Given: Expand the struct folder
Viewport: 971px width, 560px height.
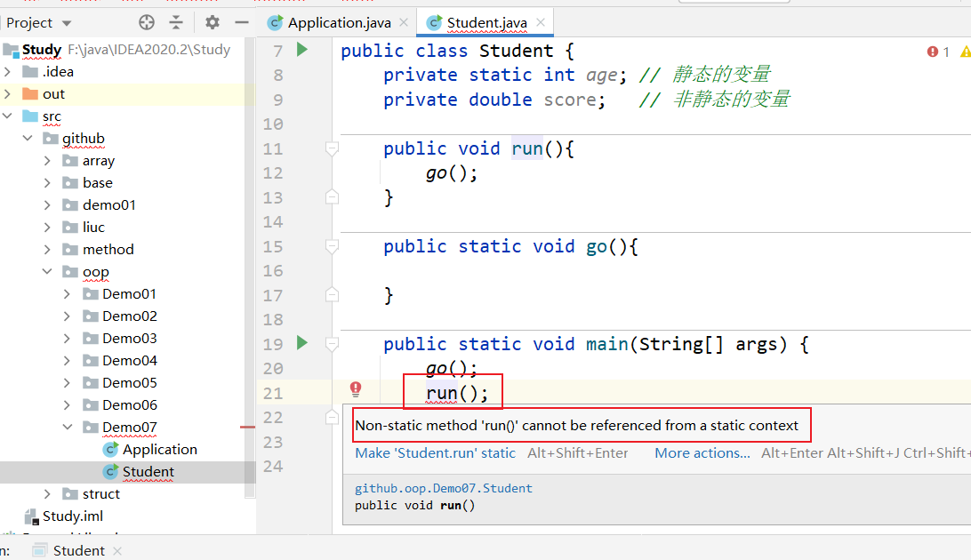Looking at the screenshot, I should point(48,493).
